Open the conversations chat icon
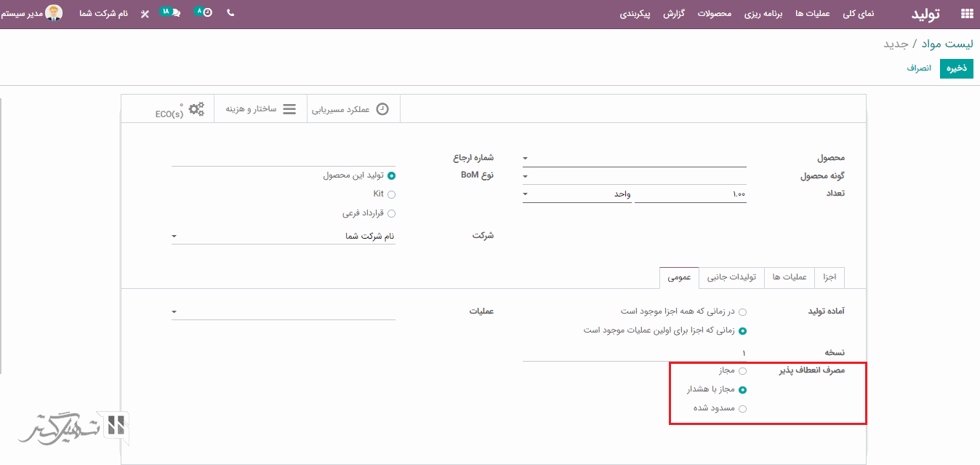The image size is (980, 465). 175,13
